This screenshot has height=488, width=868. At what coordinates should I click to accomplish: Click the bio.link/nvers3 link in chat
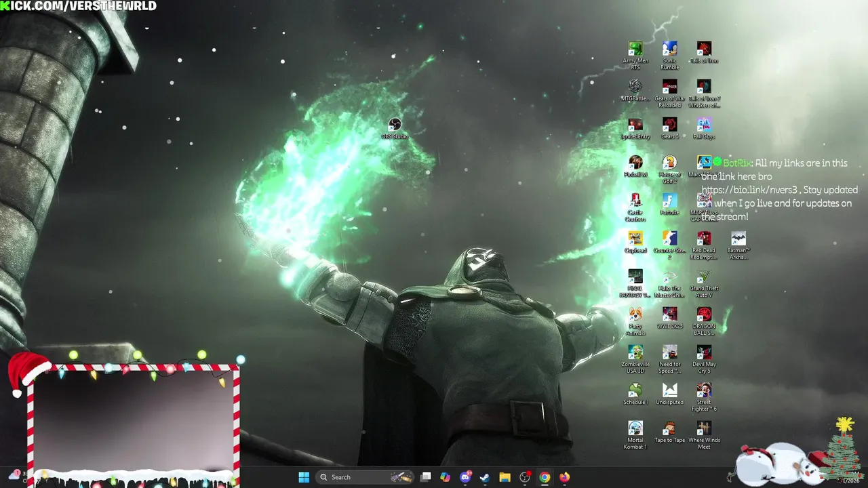pos(751,190)
